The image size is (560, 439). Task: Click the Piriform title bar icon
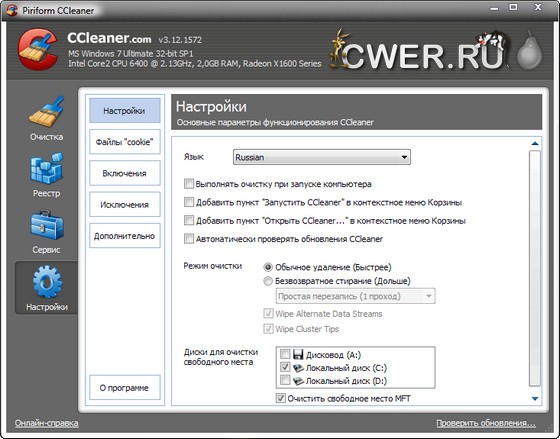pyautogui.click(x=12, y=10)
